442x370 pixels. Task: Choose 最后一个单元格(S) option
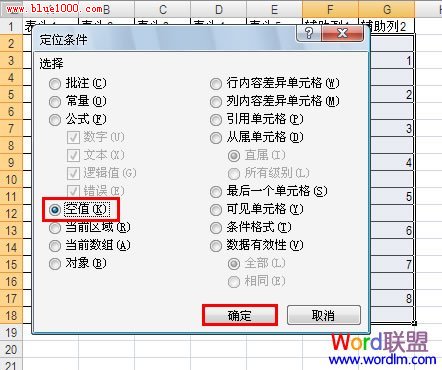coord(269,191)
